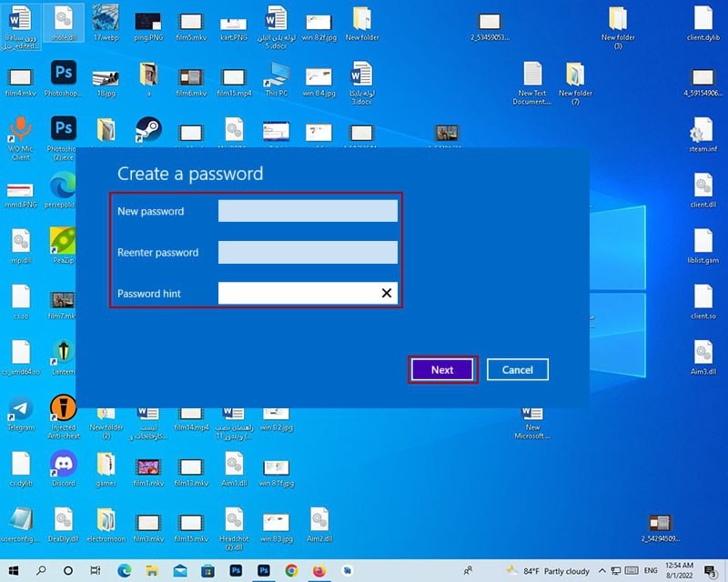Click the New password input field

click(x=308, y=211)
